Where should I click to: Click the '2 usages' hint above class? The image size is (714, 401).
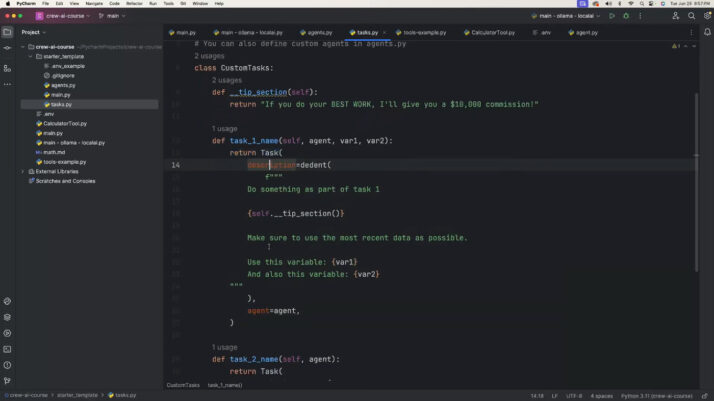click(209, 56)
